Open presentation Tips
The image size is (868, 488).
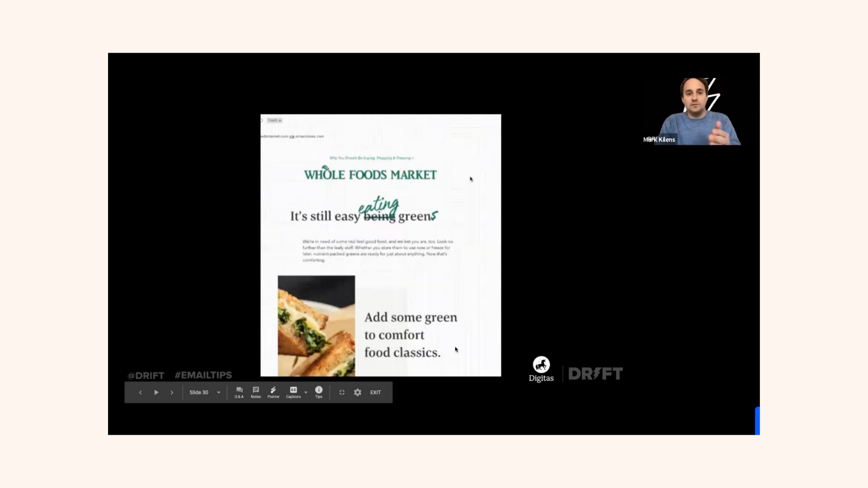click(319, 393)
